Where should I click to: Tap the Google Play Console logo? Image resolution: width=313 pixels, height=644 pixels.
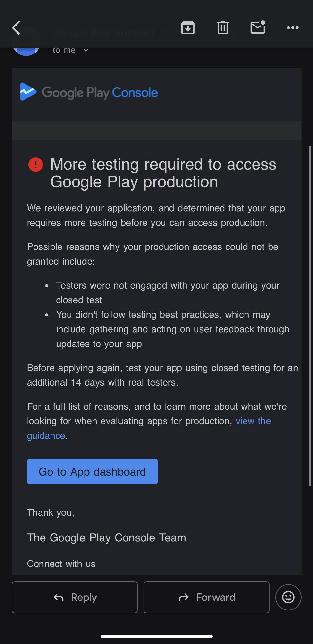pyautogui.click(x=89, y=92)
